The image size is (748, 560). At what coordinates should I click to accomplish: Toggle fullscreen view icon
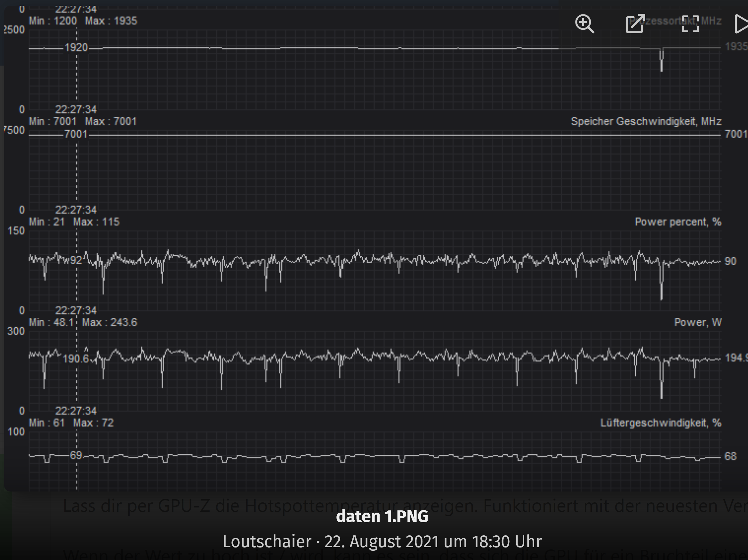point(690,24)
